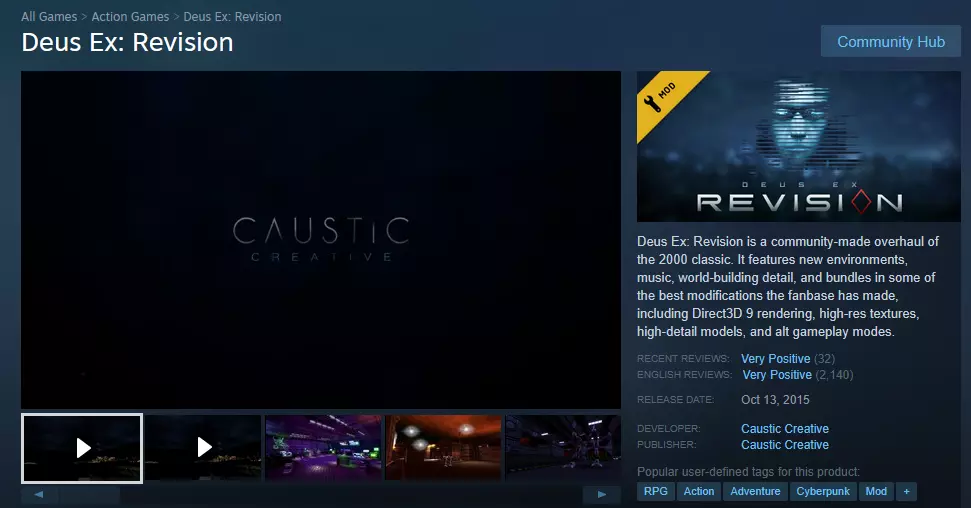
Task: Select the Cyberpunk tag
Action: (x=823, y=491)
